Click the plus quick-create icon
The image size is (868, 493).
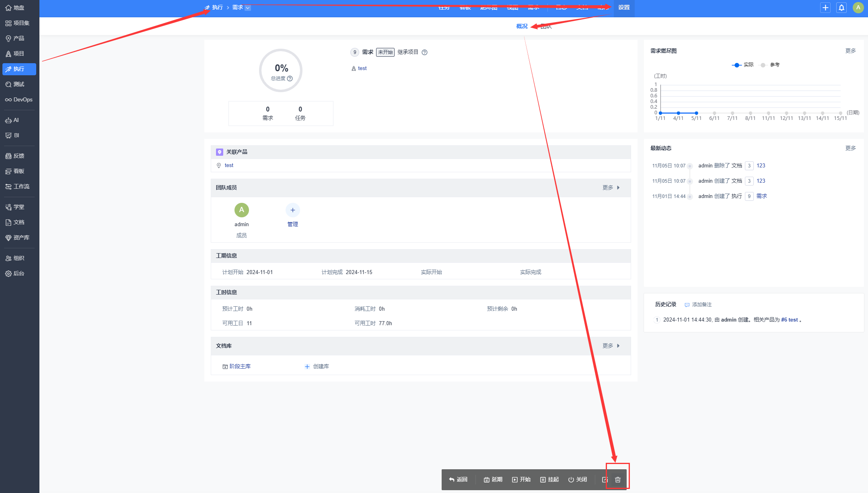click(825, 7)
